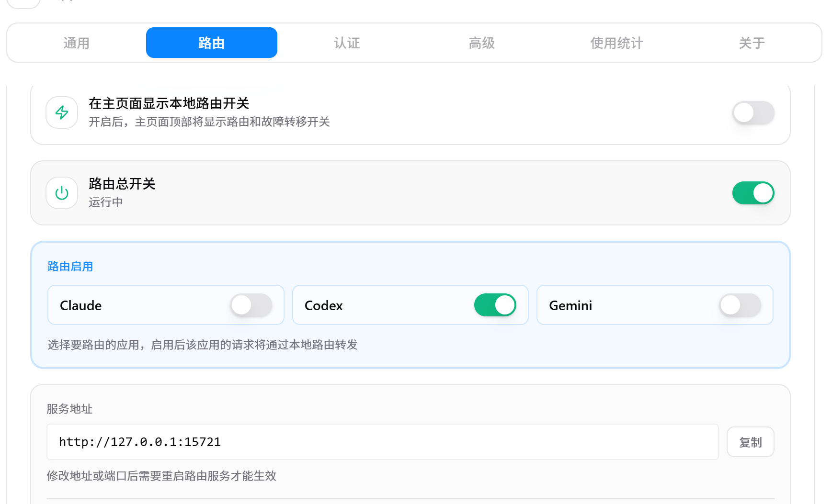
Task: Open the 认证 tab
Action: click(347, 43)
